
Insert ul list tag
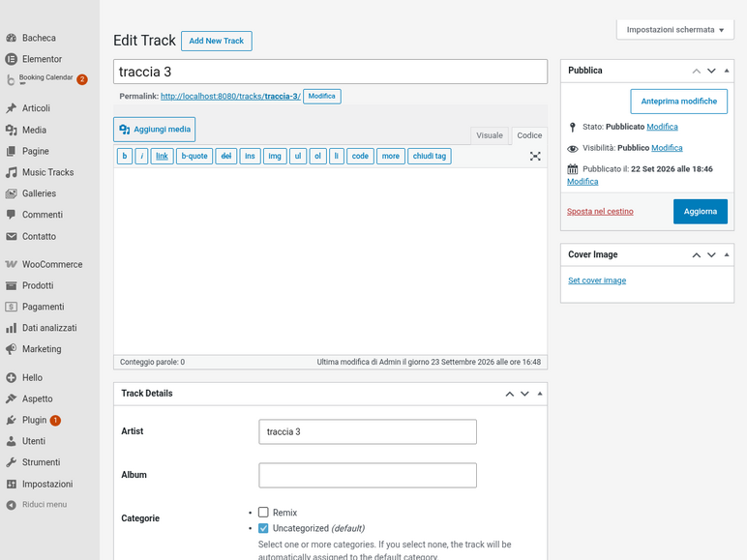coord(298,156)
